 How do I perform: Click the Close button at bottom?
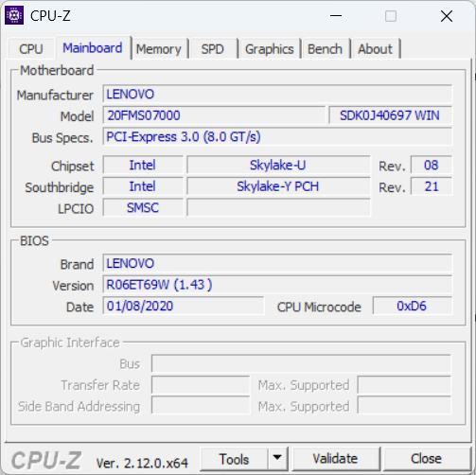click(426, 459)
